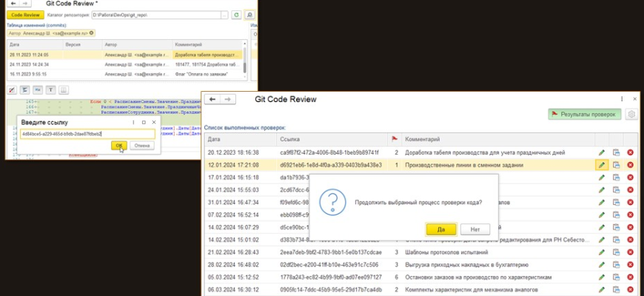Click the text 'T' tool in diff toolbar
The image size is (644, 296).
pos(51,90)
